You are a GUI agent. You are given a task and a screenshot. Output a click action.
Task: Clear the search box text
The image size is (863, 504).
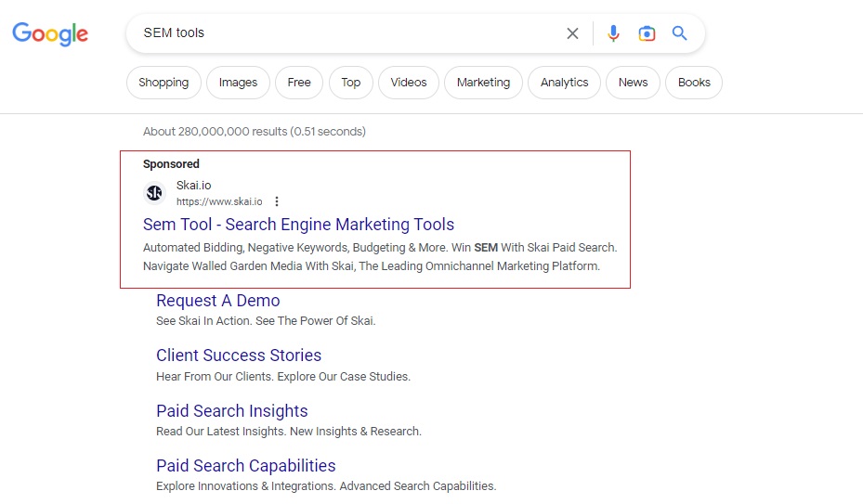pyautogui.click(x=572, y=33)
